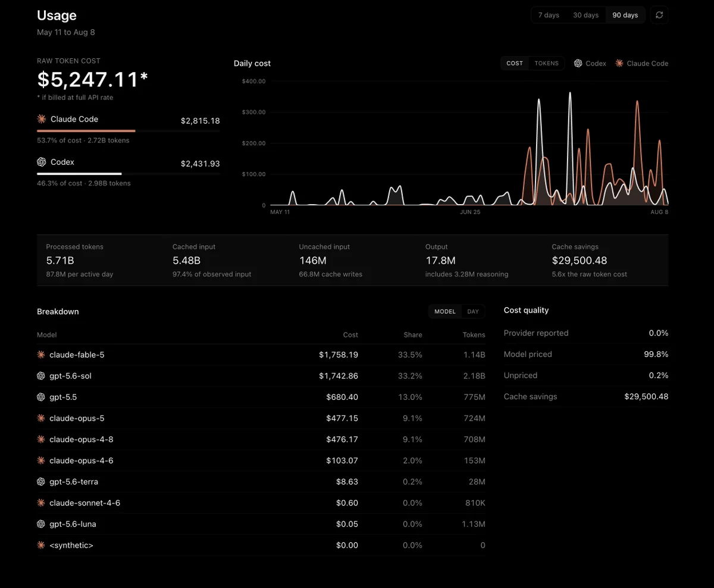
Task: Select the gpt-5.6-luna row name
Action: 73,524
